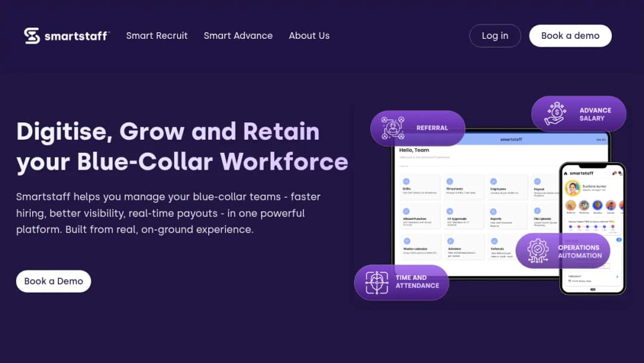Click the Advance tile in tablet dashboard
Image resolution: width=644 pixels, height=363 pixels.
coord(463,247)
